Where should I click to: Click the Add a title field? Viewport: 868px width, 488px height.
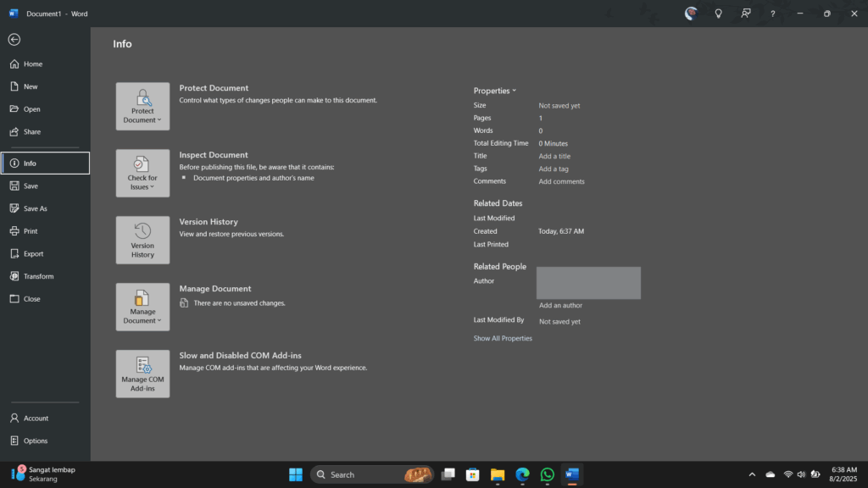(554, 156)
